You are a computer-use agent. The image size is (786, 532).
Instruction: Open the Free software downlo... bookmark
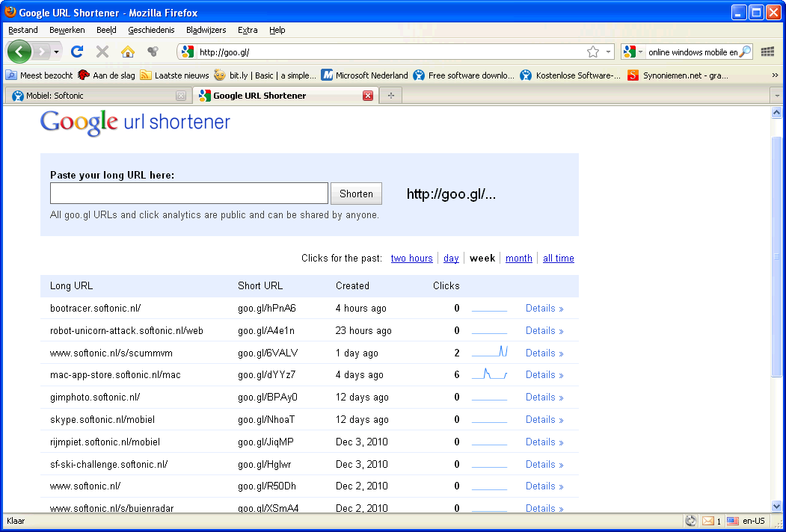[x=464, y=75]
